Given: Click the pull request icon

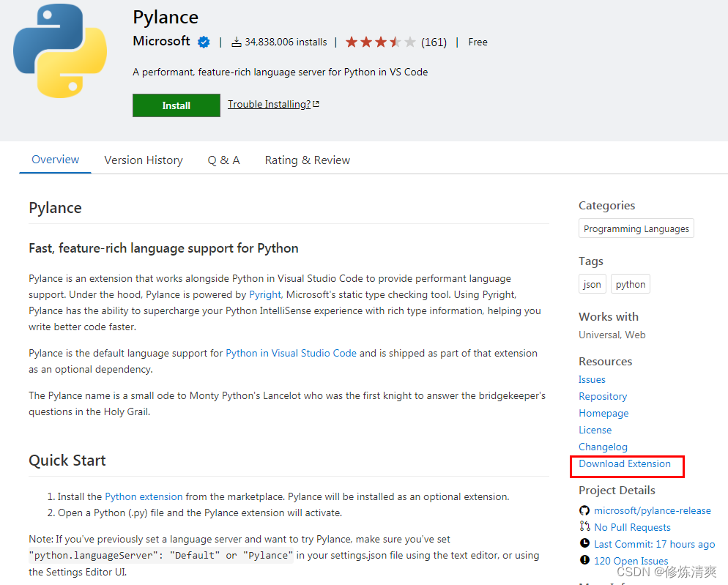Looking at the screenshot, I should pyautogui.click(x=584, y=526).
